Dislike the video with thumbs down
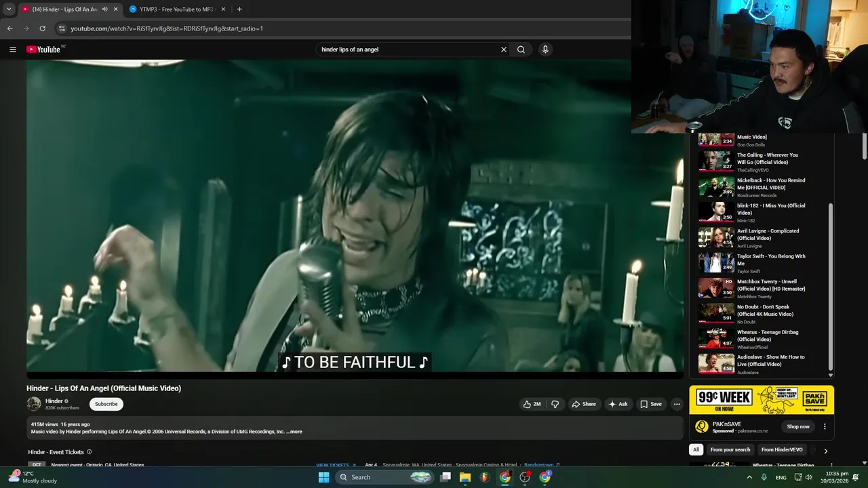Screen dimensions: 868x488 [555, 404]
